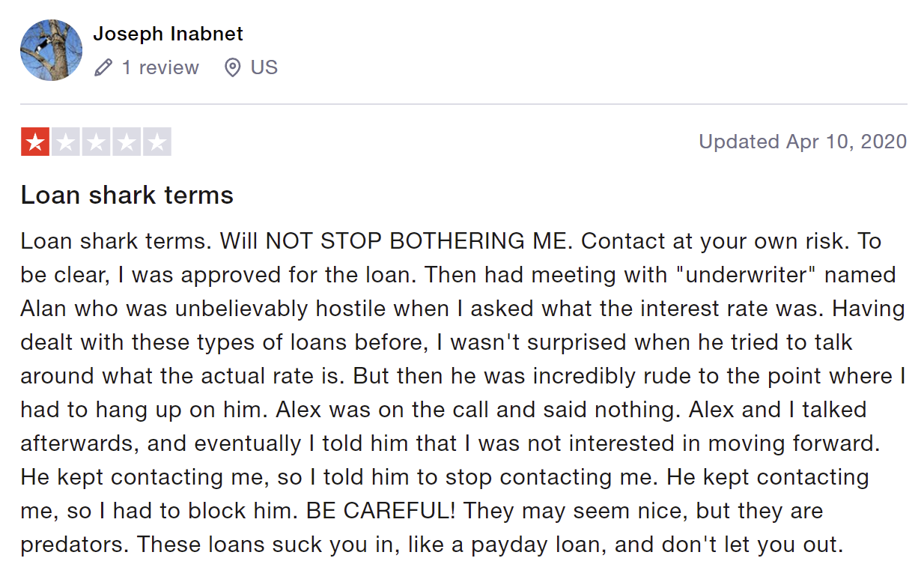The width and height of the screenshot is (924, 579).
Task: Select the location pin icon
Action: [x=233, y=68]
